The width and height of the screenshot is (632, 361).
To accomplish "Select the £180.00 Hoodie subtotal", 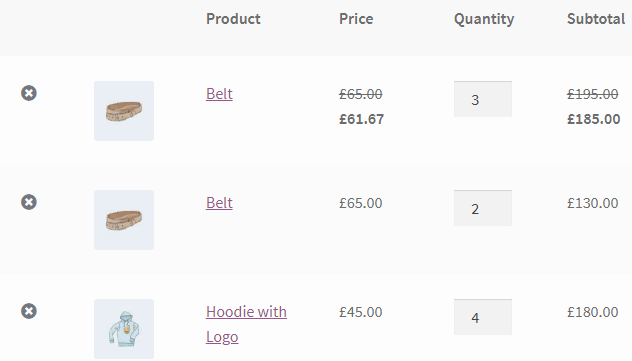I will (x=592, y=312).
